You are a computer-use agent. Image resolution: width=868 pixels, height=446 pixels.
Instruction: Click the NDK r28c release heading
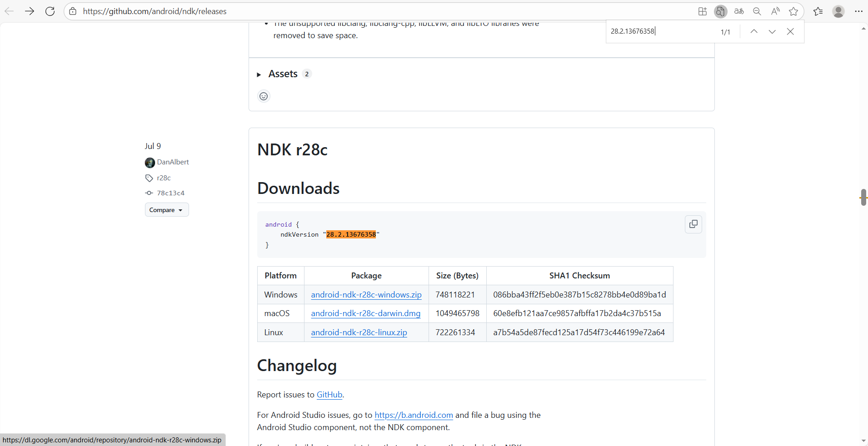[x=292, y=150]
